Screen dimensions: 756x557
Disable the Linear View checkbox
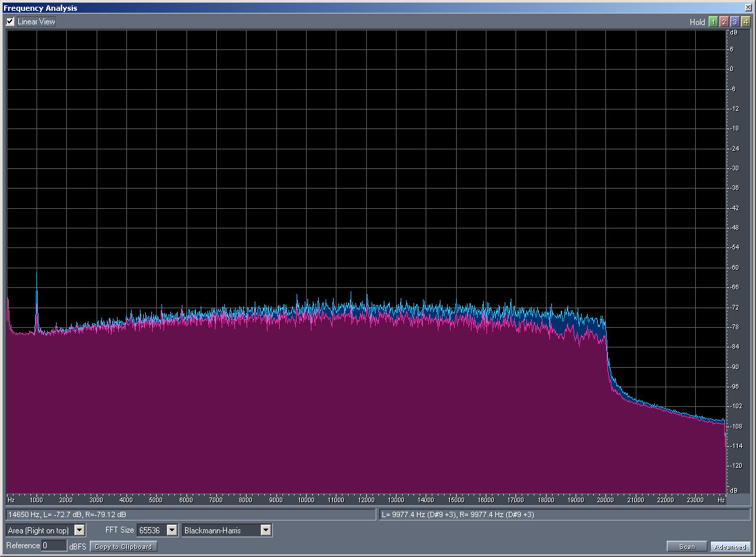click(10, 22)
